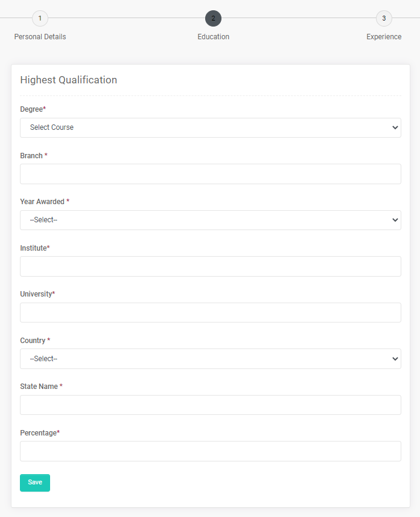Go to the Personal Details step label
This screenshot has height=517, width=420.
point(40,37)
